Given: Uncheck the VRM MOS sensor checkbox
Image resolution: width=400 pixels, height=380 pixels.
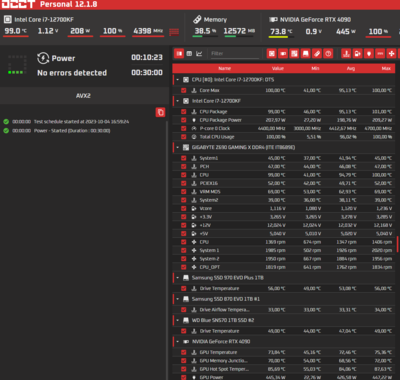Looking at the screenshot, I should coord(183,192).
